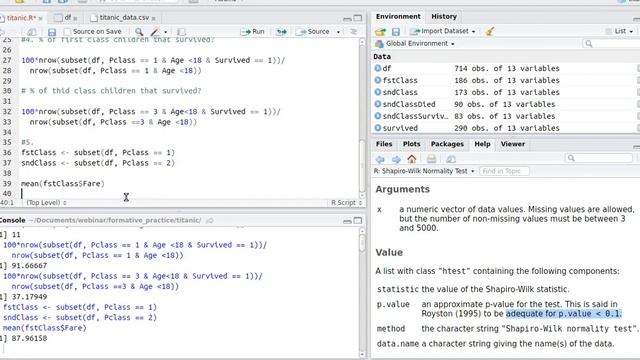Load workspace in Environment pane
The image size is (640, 360).
(x=380, y=31)
